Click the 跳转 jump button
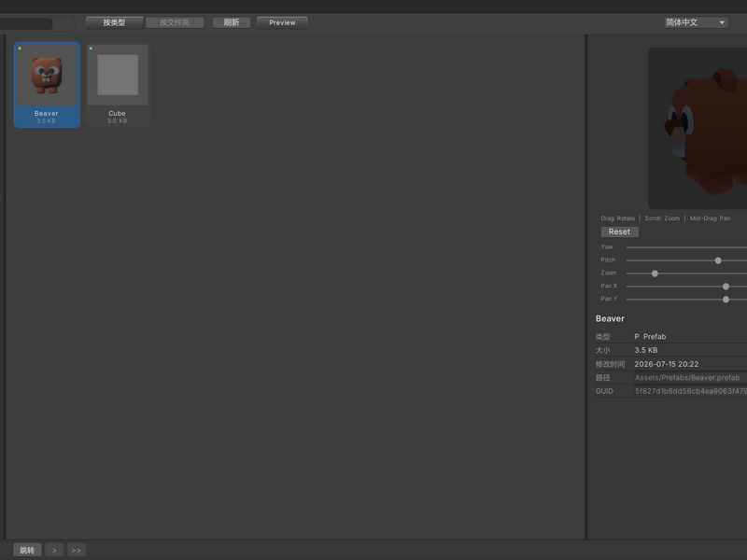Image resolution: width=747 pixels, height=560 pixels. tap(27, 550)
